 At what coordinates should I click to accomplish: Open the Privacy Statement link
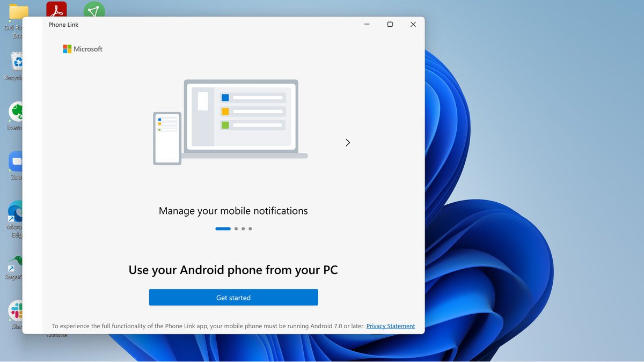391,326
